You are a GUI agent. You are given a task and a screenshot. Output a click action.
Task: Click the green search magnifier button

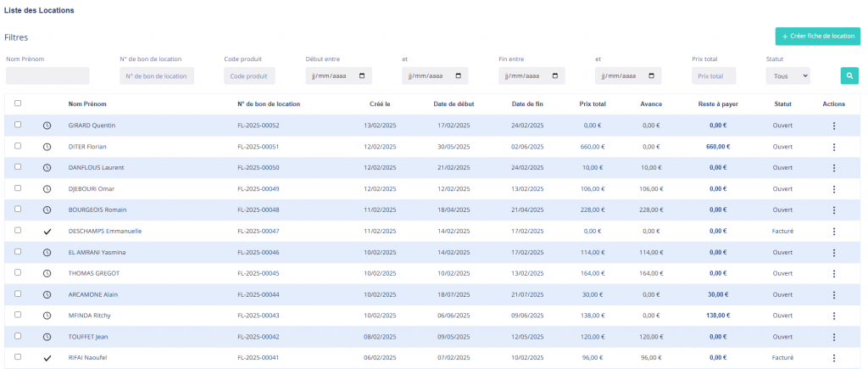[849, 75]
